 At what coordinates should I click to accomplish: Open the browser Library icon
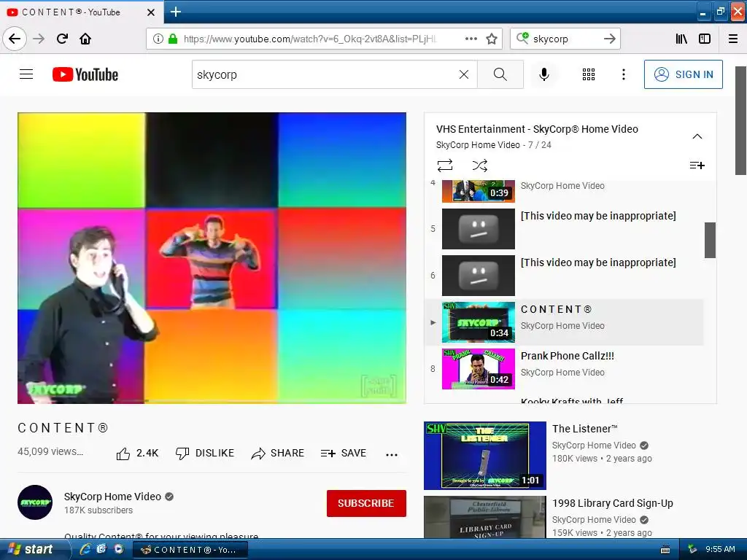pyautogui.click(x=681, y=39)
